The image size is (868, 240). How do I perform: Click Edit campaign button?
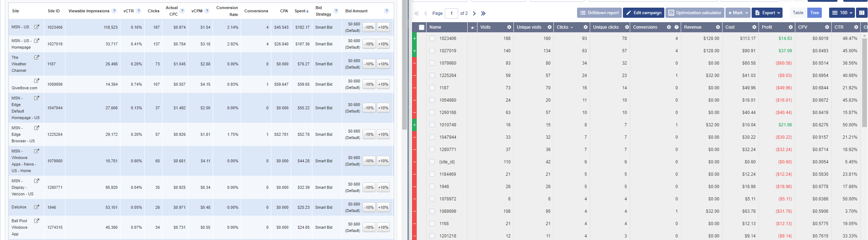644,13
